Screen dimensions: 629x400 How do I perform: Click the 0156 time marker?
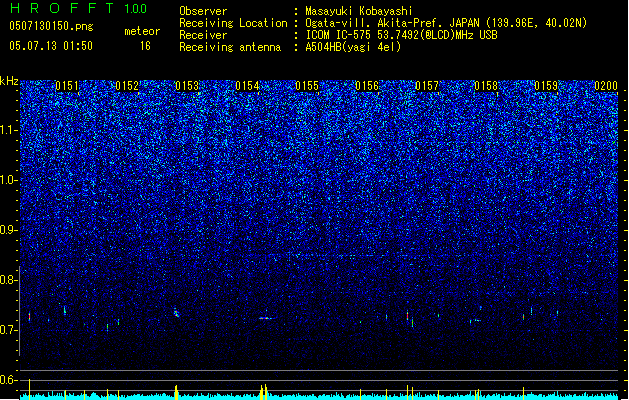(367, 86)
